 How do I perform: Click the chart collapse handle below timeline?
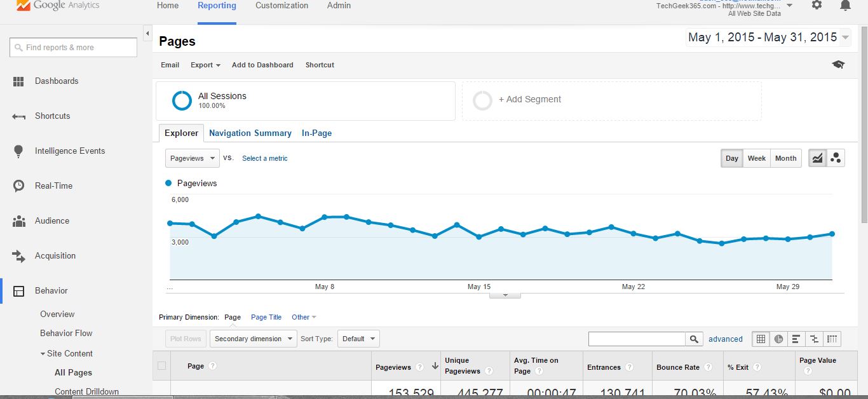click(506, 295)
